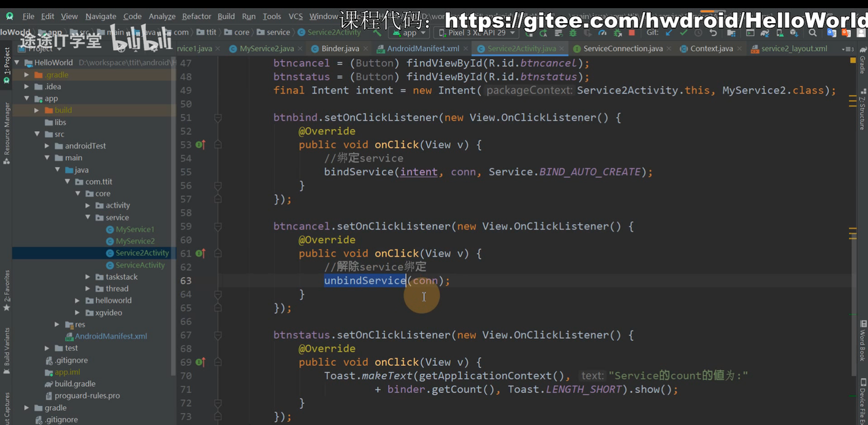
Task: Select build.gradle in the project tree
Action: (x=75, y=384)
